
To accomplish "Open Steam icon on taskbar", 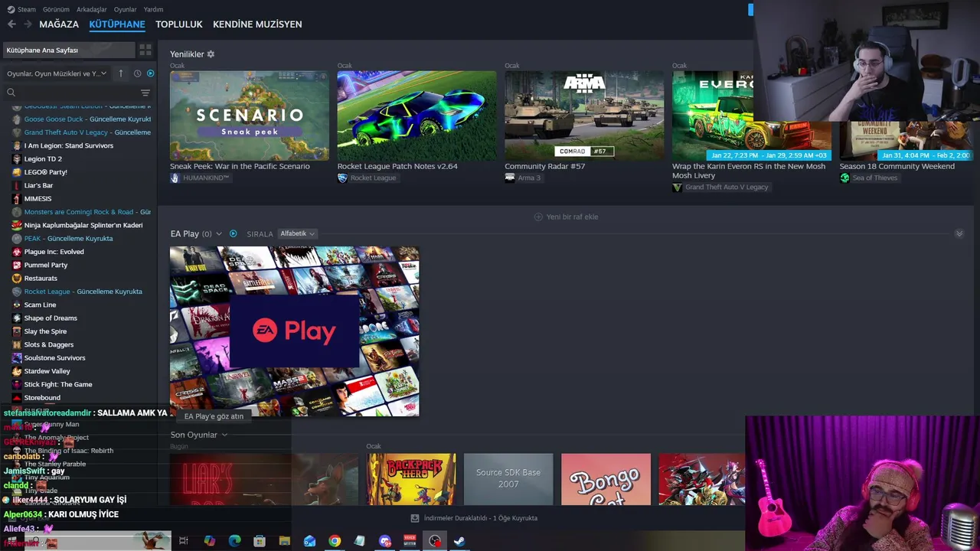I will pyautogui.click(x=459, y=541).
